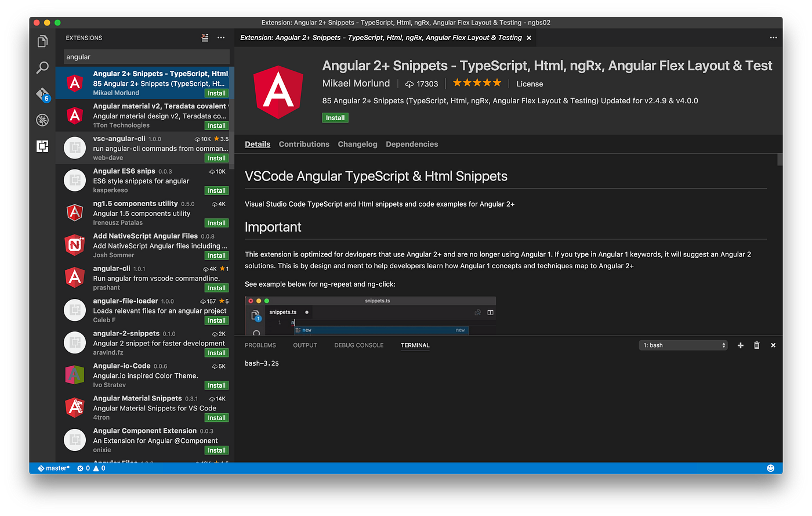Open the Search view in activity bar
The image size is (812, 516).
click(42, 68)
